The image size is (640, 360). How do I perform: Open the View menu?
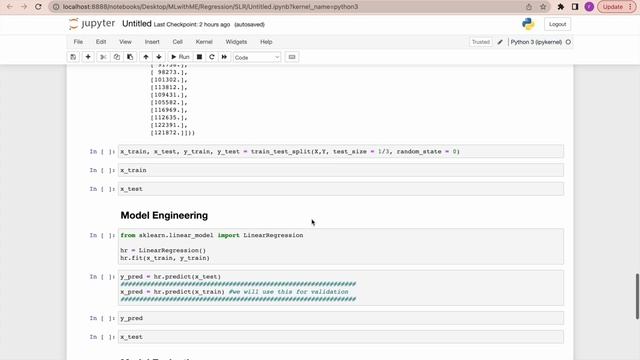tap(125, 42)
